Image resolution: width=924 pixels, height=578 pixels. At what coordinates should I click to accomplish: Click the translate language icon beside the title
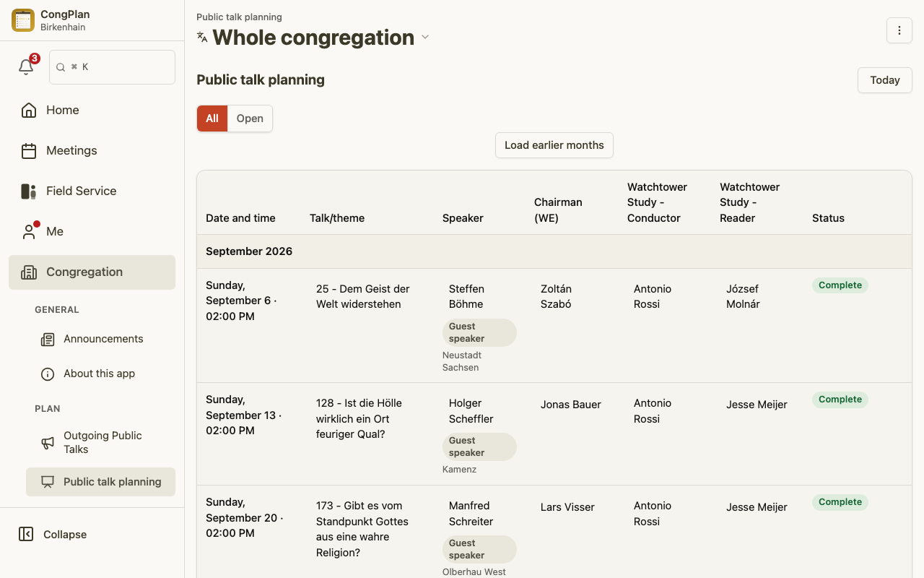[202, 37]
